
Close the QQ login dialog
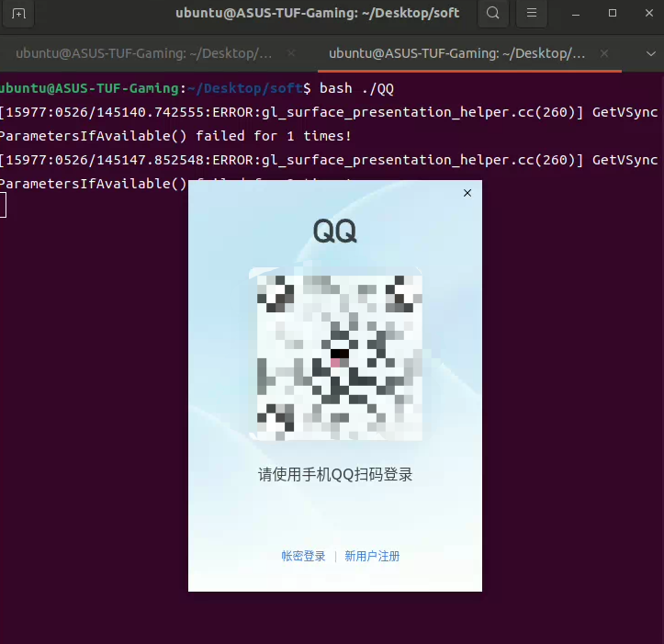coord(467,193)
